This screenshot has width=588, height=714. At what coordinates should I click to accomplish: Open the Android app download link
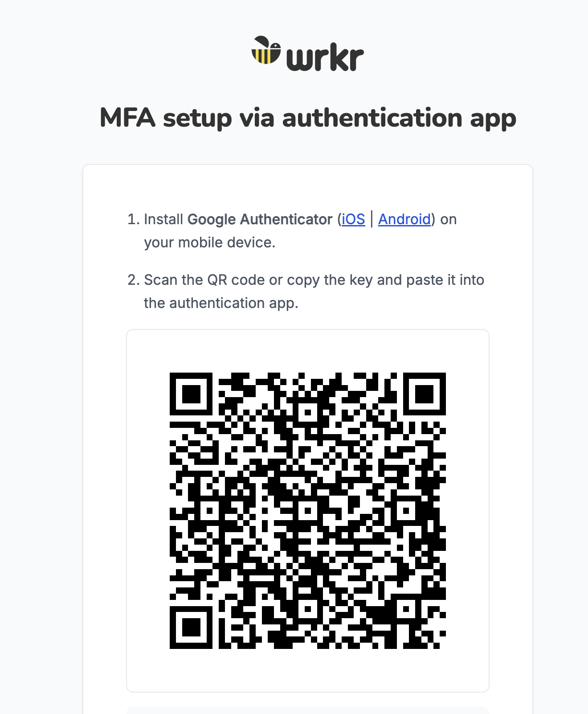coord(404,219)
